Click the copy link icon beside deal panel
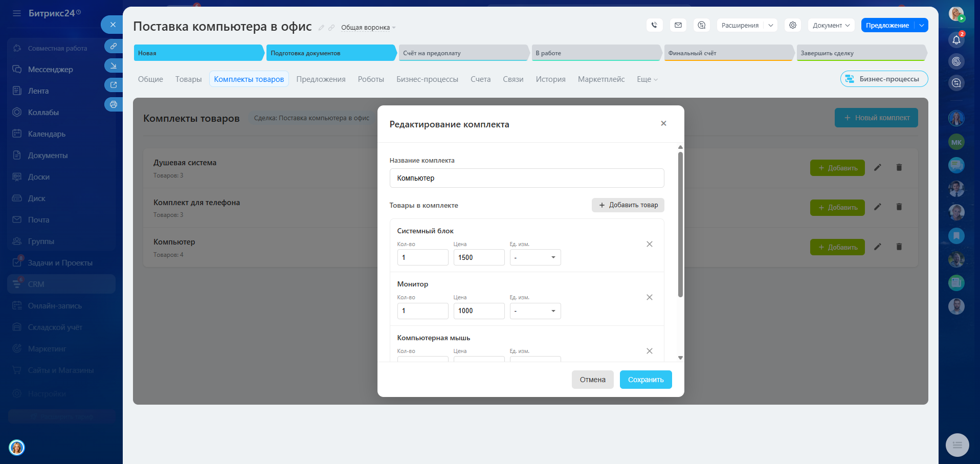This screenshot has height=464, width=980. (x=114, y=46)
